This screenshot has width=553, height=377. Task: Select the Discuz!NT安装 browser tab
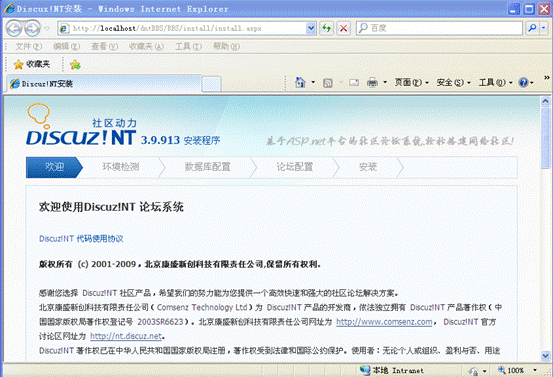coord(104,84)
